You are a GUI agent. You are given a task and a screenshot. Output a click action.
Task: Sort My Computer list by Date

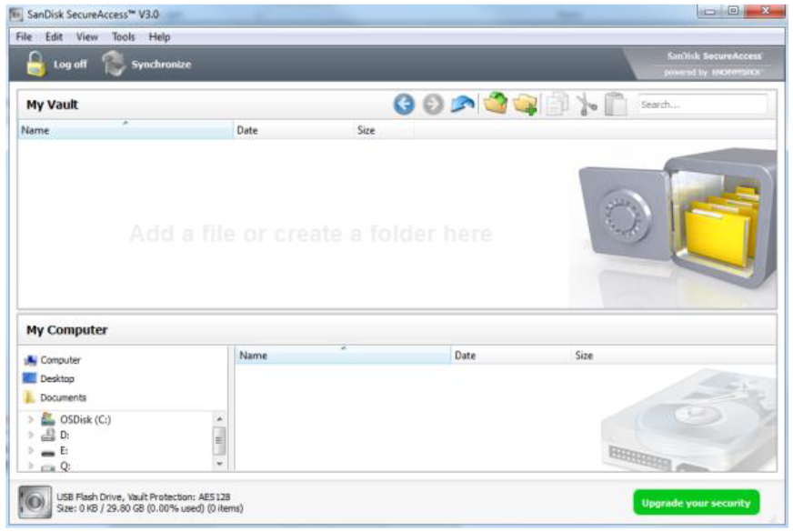(x=511, y=355)
